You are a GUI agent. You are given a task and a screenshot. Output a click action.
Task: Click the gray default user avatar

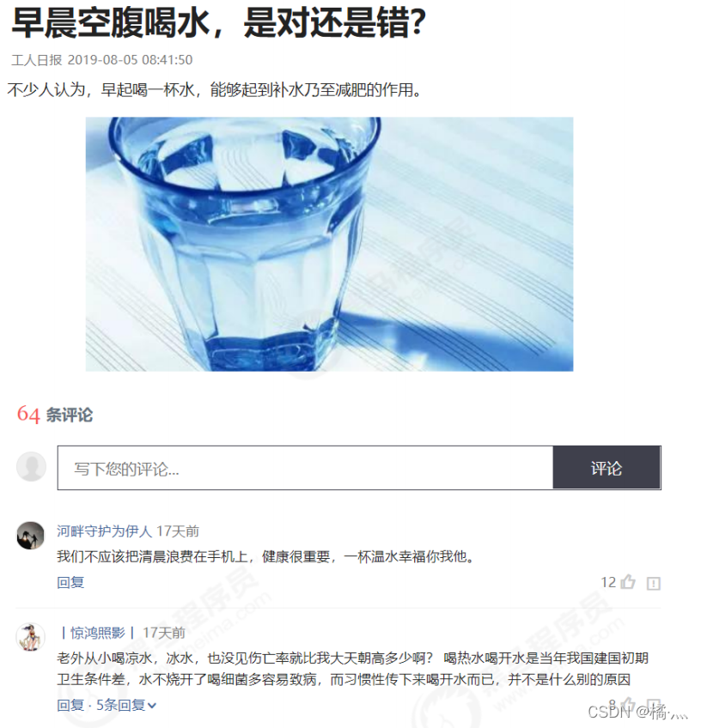31,466
